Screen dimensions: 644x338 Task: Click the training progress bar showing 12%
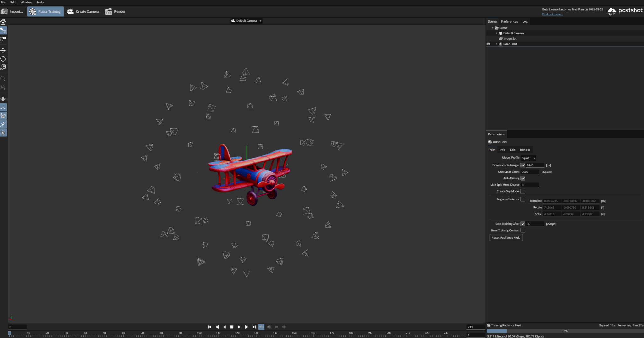564,331
